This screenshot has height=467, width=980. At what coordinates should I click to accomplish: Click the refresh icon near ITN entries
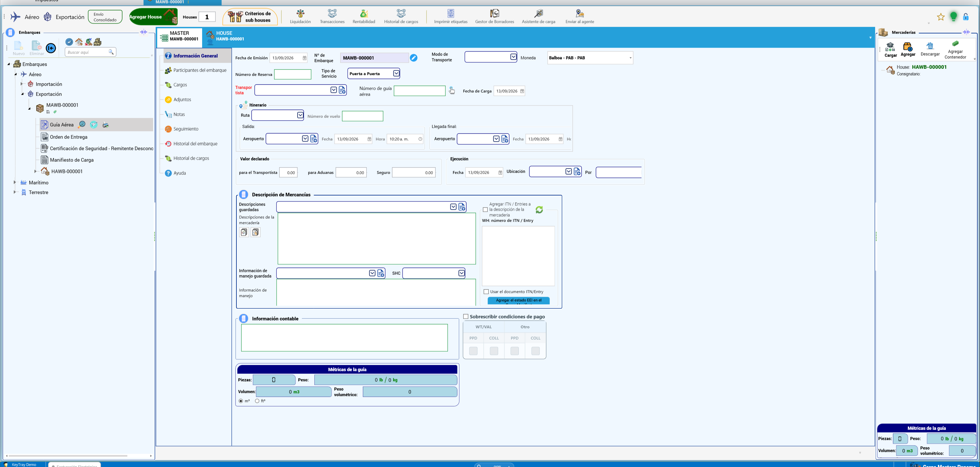pos(539,210)
